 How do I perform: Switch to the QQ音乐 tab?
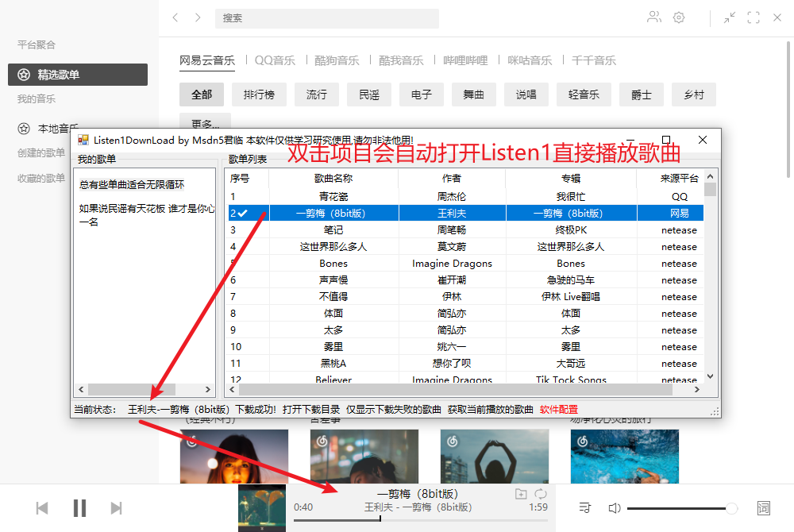(x=275, y=60)
